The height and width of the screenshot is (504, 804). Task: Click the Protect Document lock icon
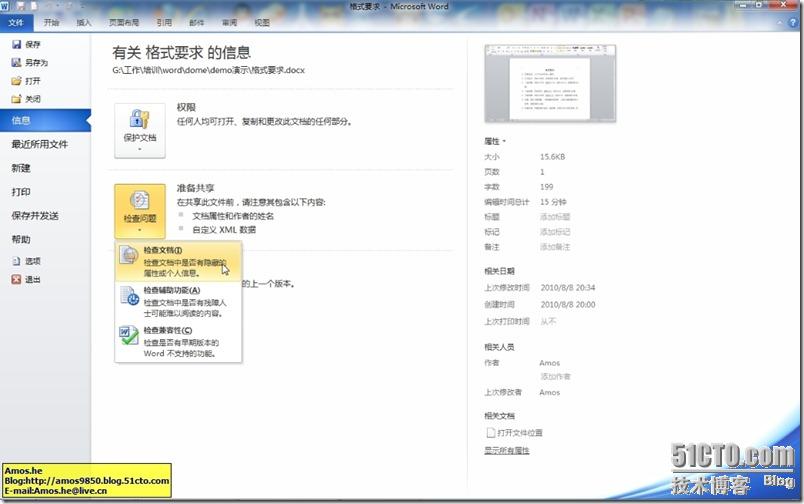tap(139, 119)
